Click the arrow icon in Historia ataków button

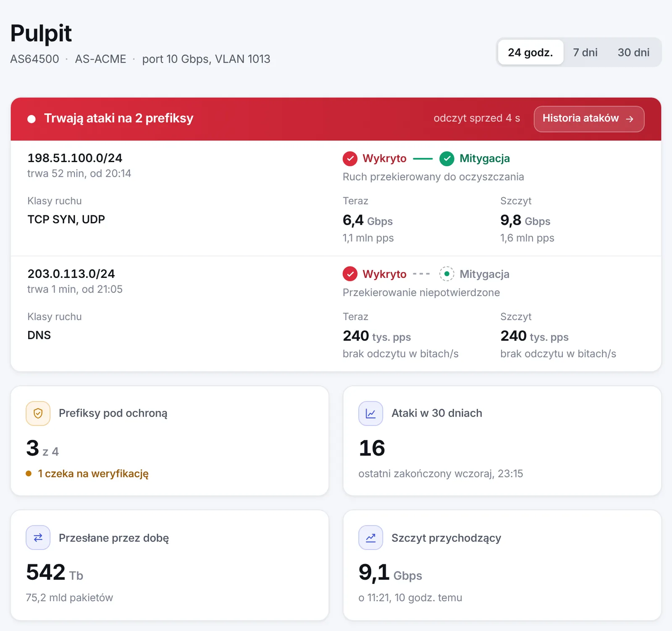click(x=630, y=119)
